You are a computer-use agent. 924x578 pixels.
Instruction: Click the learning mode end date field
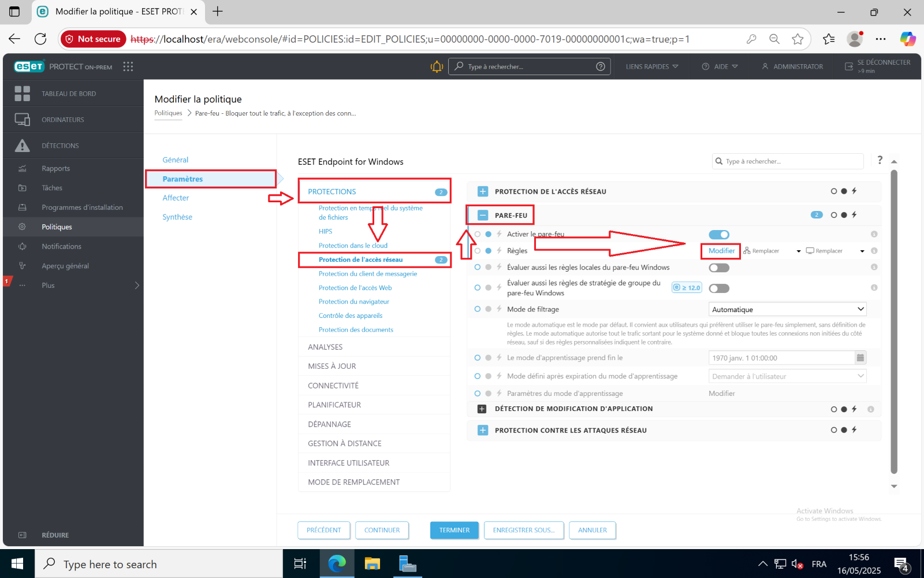[x=781, y=358]
